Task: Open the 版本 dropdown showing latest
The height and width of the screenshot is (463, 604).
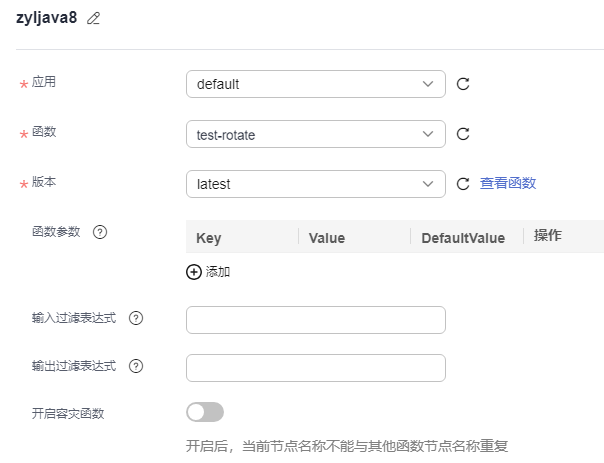Action: (x=315, y=184)
